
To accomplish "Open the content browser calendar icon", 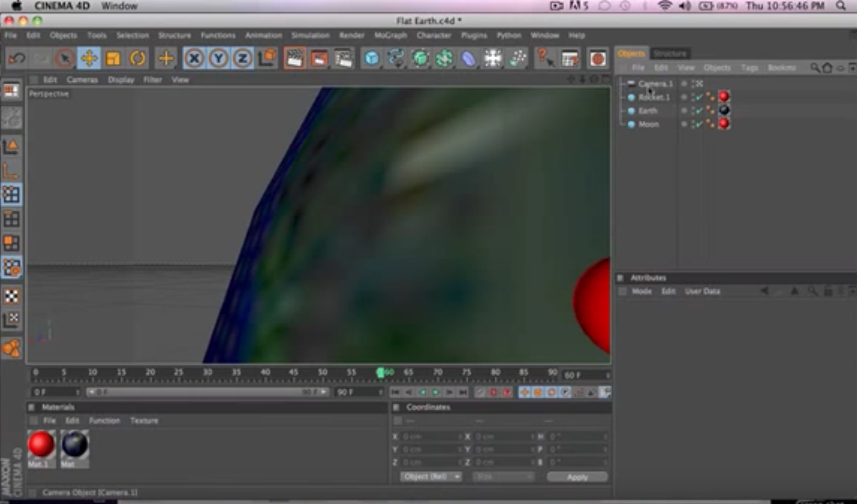I will coord(570,58).
